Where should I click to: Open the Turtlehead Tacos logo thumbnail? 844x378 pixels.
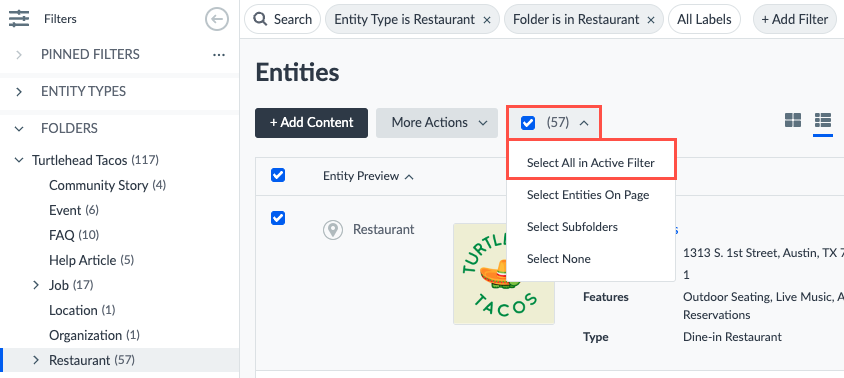(504, 274)
